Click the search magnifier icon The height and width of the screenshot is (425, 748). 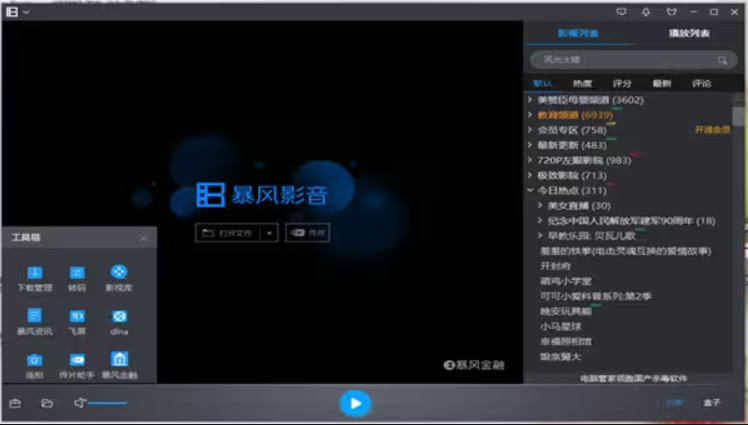(x=722, y=60)
